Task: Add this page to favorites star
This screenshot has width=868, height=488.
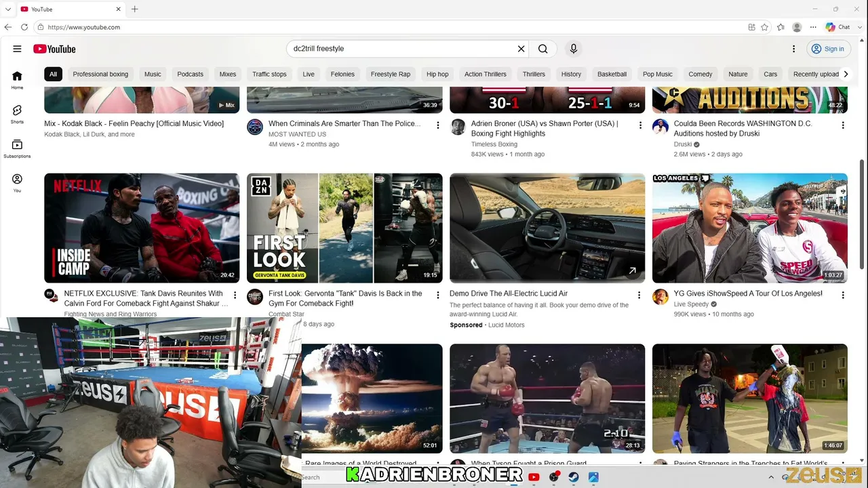Action: (x=764, y=27)
